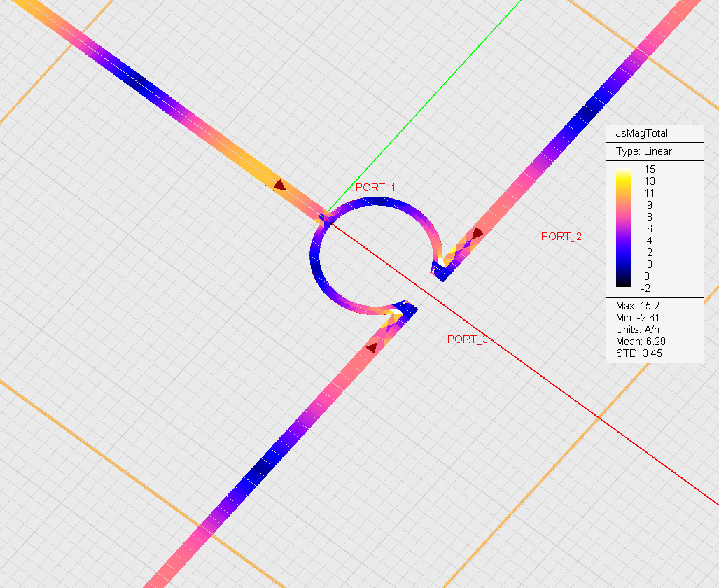This screenshot has width=719, height=588.
Task: Click the Type: Linear legend row
Action: click(x=643, y=151)
